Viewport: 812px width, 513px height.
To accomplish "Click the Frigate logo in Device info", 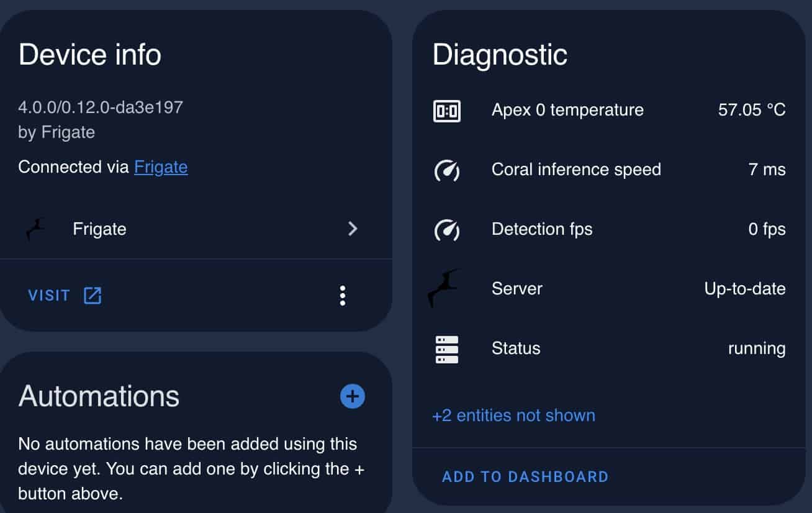I will pos(36,229).
